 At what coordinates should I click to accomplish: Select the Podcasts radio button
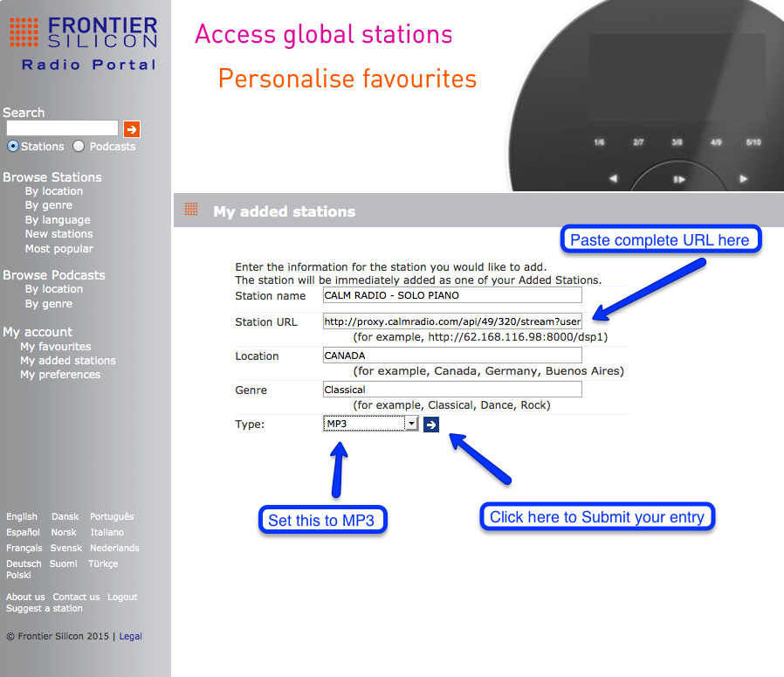pyautogui.click(x=79, y=147)
